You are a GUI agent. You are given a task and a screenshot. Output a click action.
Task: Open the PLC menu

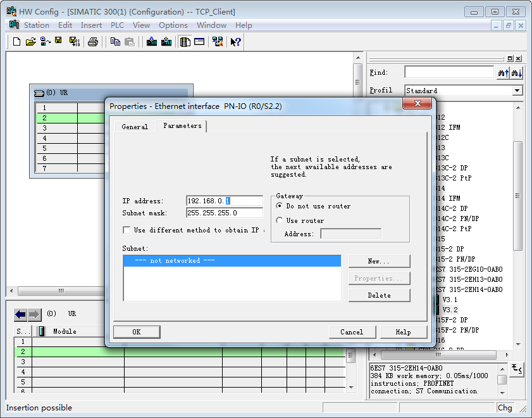(x=117, y=25)
